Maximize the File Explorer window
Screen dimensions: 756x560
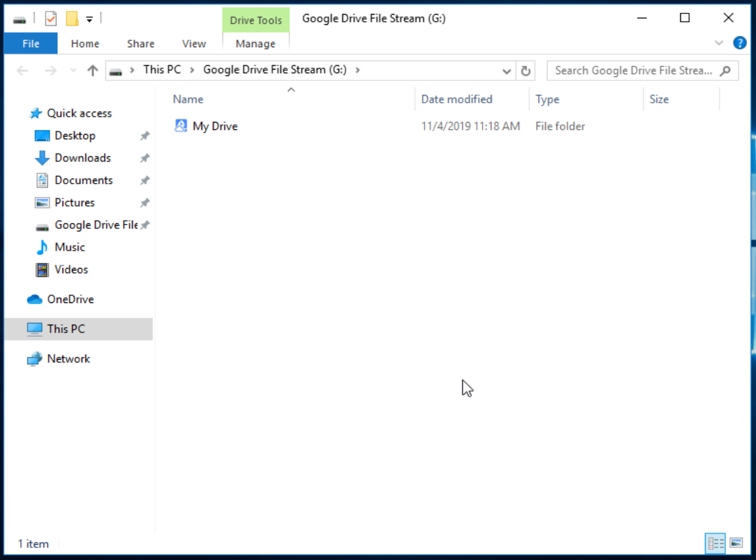(x=685, y=18)
